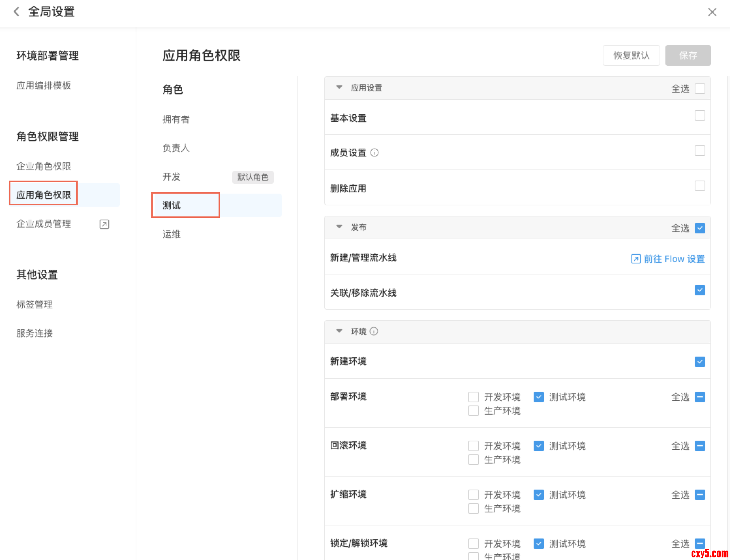Check 开发环境 under 部署环境
The width and height of the screenshot is (730, 560).
[473, 397]
